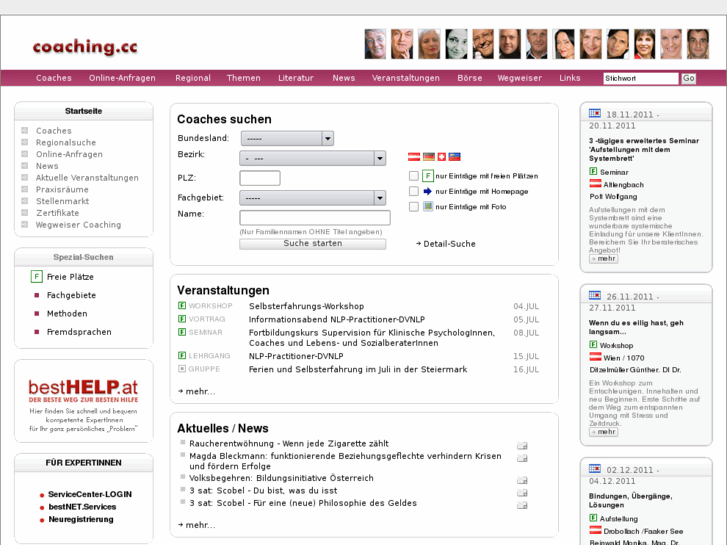The image size is (727, 545).
Task: Open Börse in navigation bar
Action: 470,78
